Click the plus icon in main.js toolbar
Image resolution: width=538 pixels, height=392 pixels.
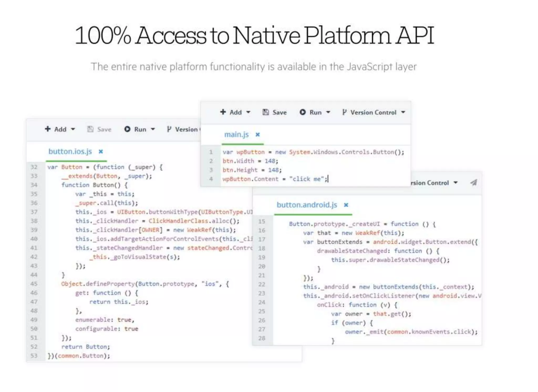pos(223,112)
